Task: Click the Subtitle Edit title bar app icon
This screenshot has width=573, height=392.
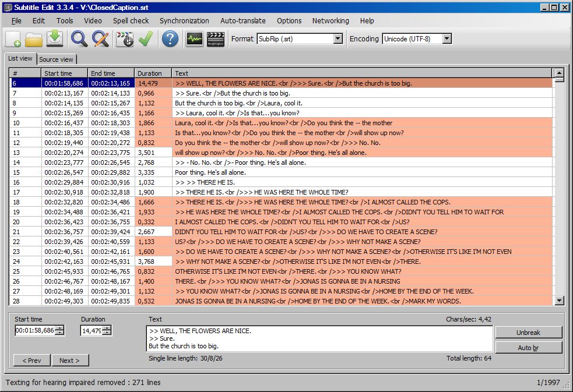Action: point(8,8)
